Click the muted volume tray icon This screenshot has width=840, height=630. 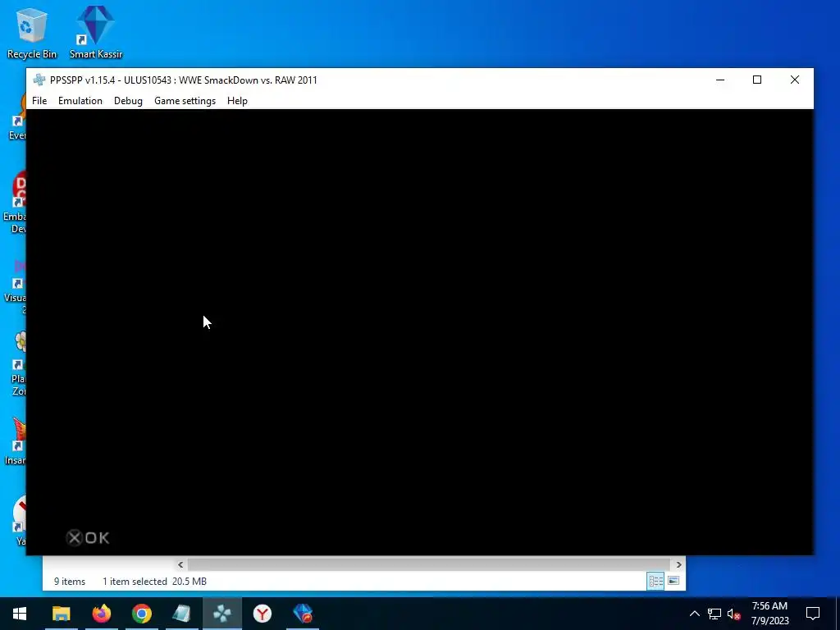coord(734,614)
